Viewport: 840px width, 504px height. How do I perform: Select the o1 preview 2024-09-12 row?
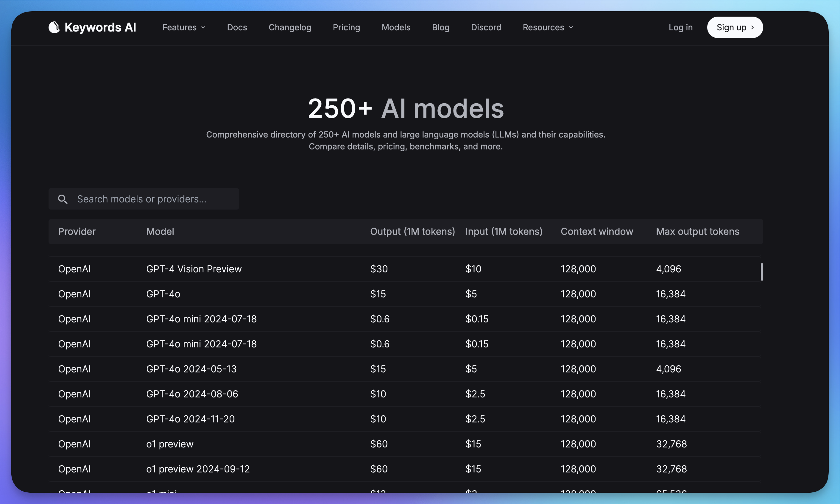(198, 469)
